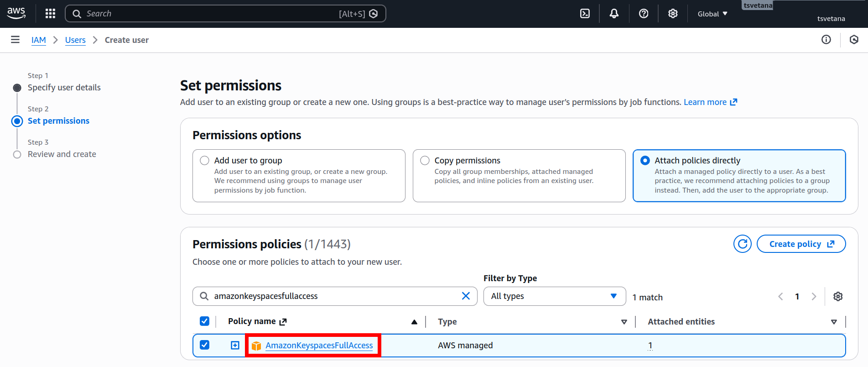Viewport: 868px width, 367px height.
Task: Go to Users breadcrumb
Action: tap(75, 40)
